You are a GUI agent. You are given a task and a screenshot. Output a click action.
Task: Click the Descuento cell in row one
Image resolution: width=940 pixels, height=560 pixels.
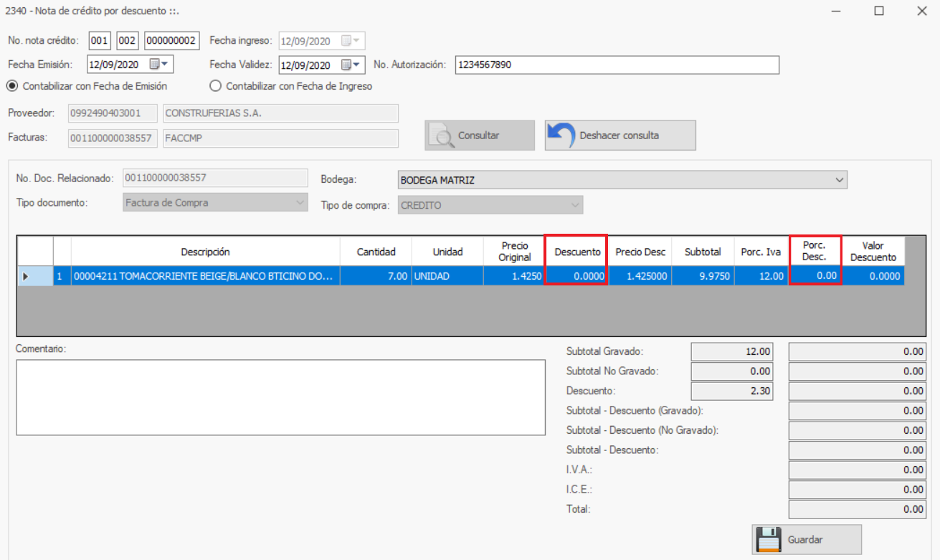point(576,276)
